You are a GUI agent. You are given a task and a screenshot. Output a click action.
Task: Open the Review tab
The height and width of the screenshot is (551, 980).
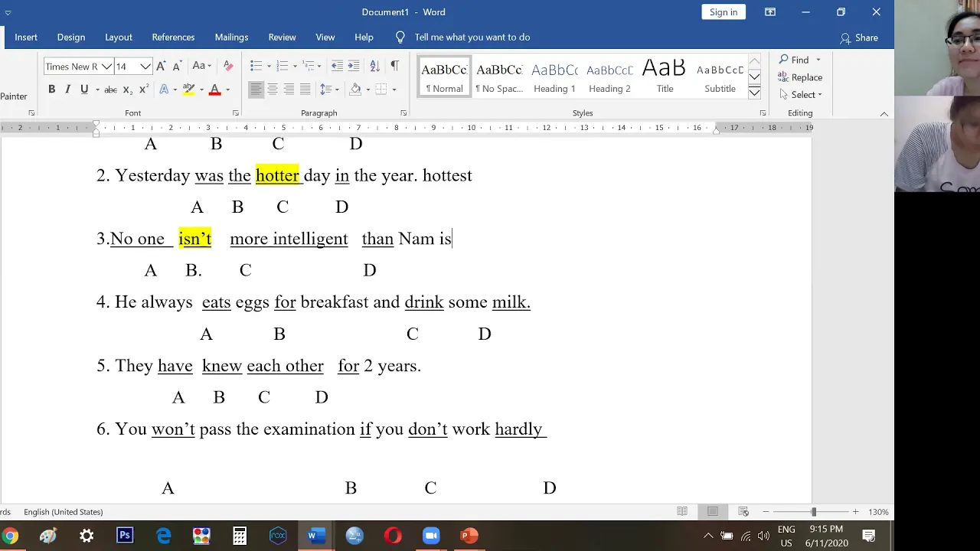point(282,37)
